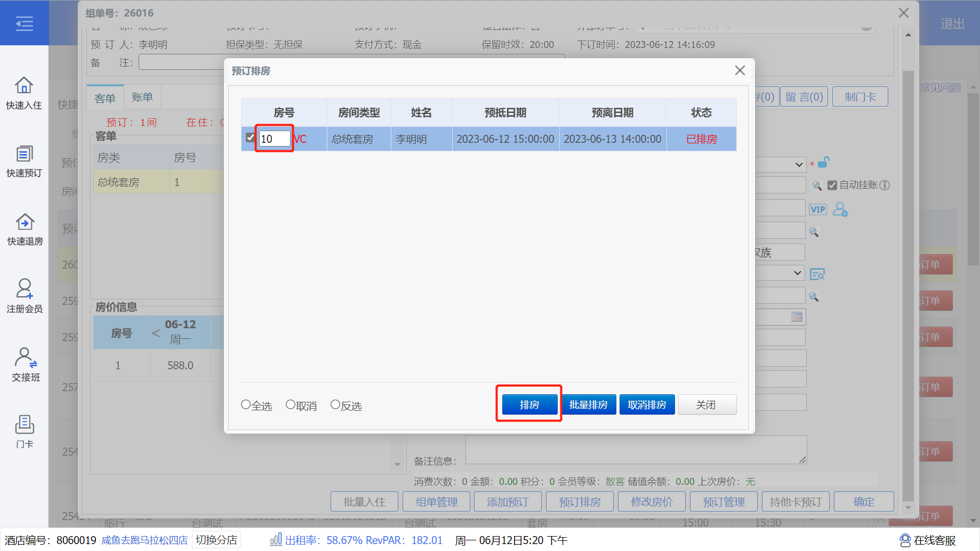Click the 588.0 room price cell
Viewport: 980px width, 551px height.
click(x=180, y=366)
